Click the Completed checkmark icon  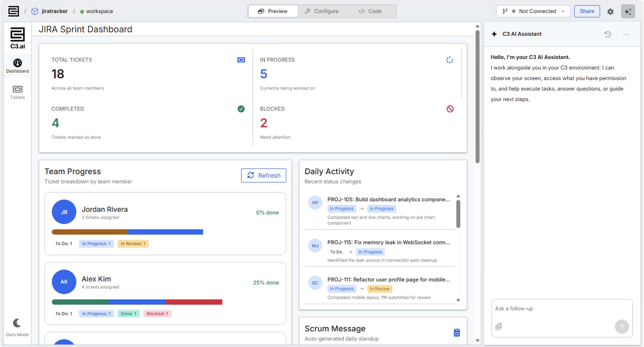pyautogui.click(x=241, y=109)
